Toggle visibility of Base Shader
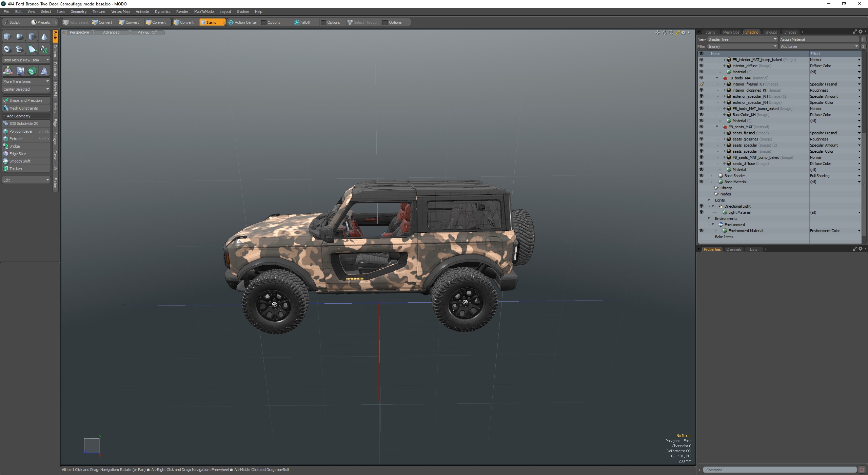The height and width of the screenshot is (475, 868). 701,176
